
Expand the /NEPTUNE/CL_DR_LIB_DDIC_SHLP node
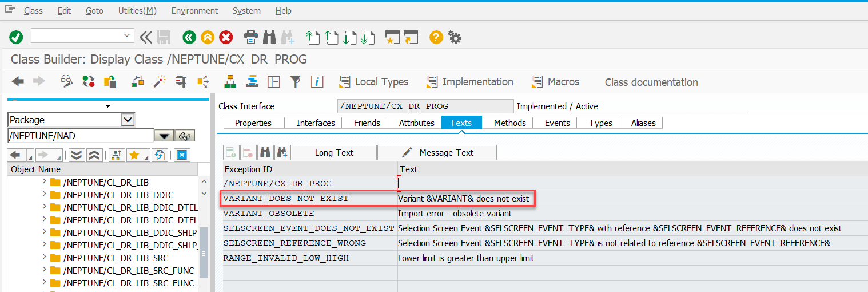coord(45,232)
